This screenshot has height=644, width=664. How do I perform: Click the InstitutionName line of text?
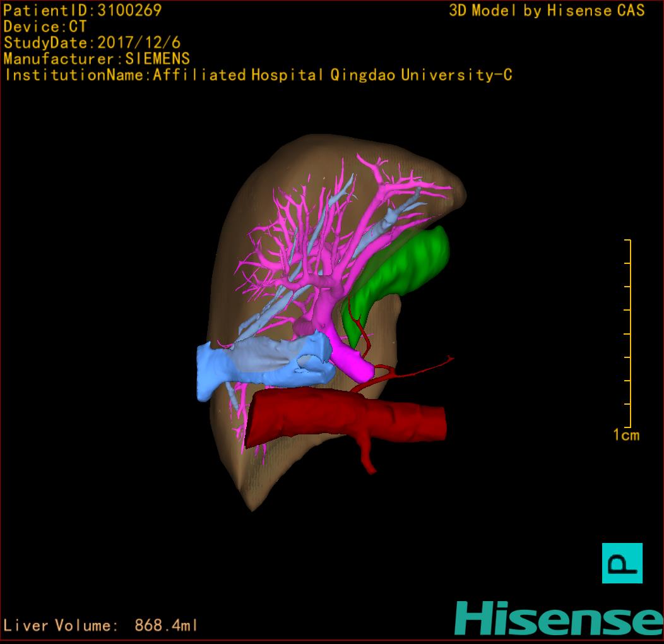coord(258,75)
